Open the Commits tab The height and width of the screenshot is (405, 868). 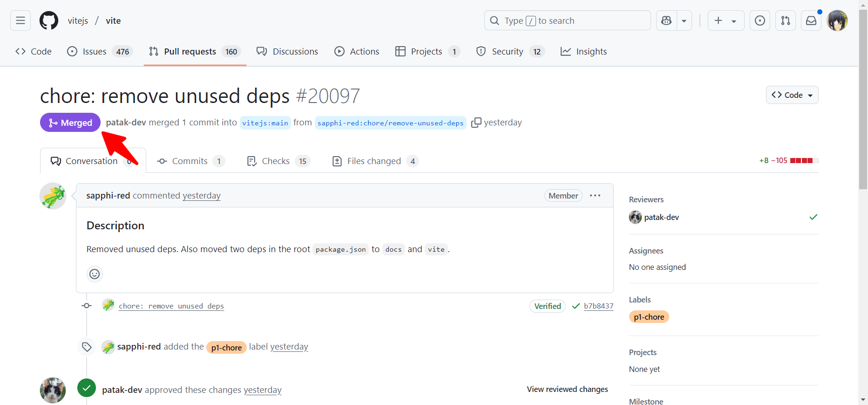(191, 161)
